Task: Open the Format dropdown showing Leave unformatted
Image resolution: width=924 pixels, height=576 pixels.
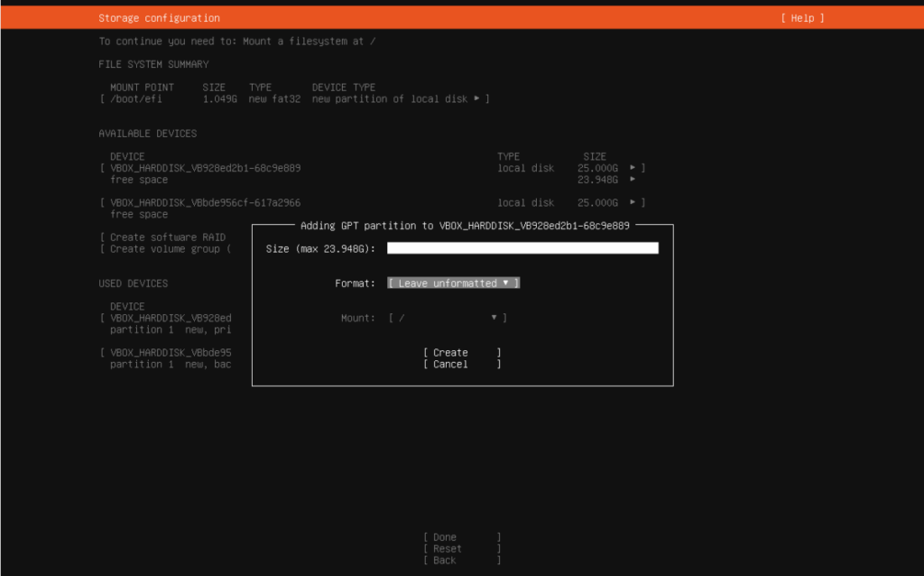Action: pos(453,283)
